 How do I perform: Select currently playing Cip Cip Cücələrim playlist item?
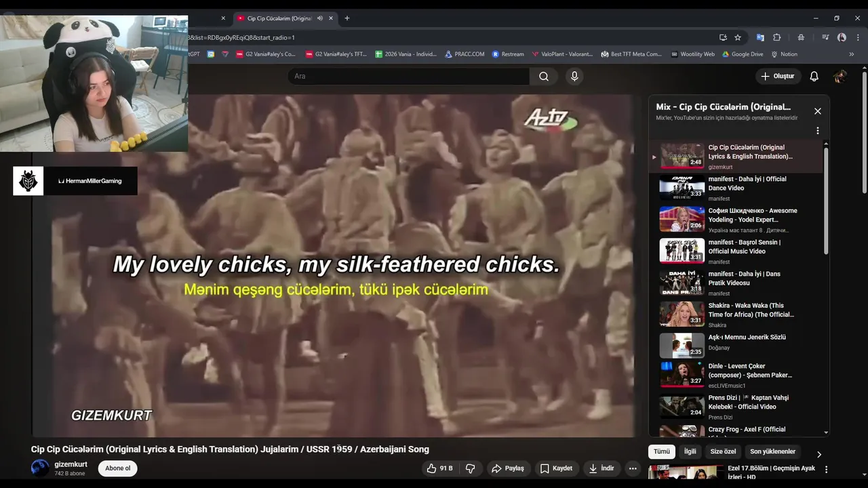coord(736,156)
